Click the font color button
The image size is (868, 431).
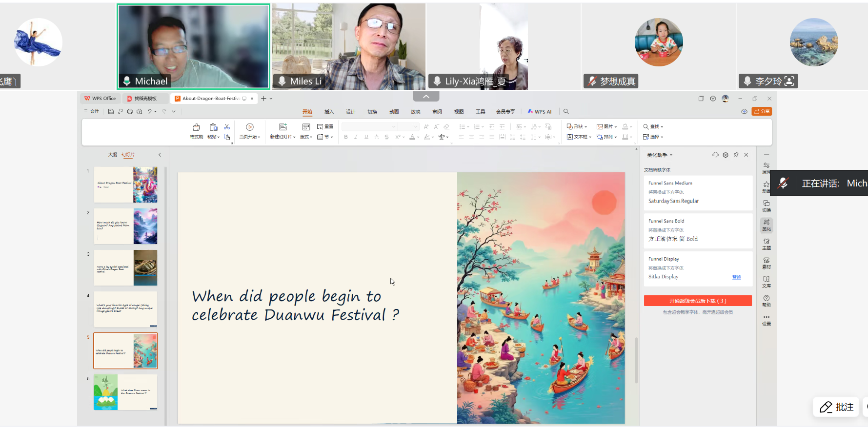point(412,137)
